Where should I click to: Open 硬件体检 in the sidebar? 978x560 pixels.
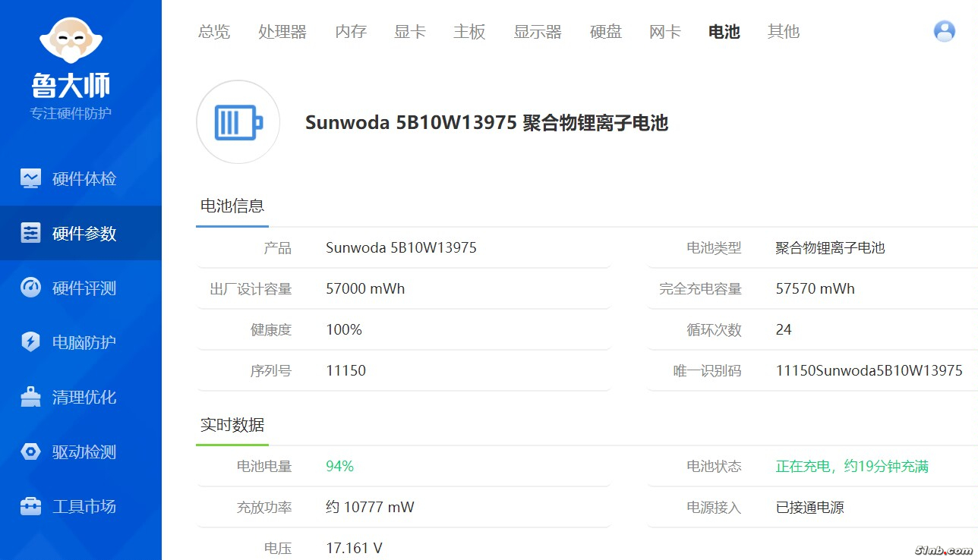80,178
